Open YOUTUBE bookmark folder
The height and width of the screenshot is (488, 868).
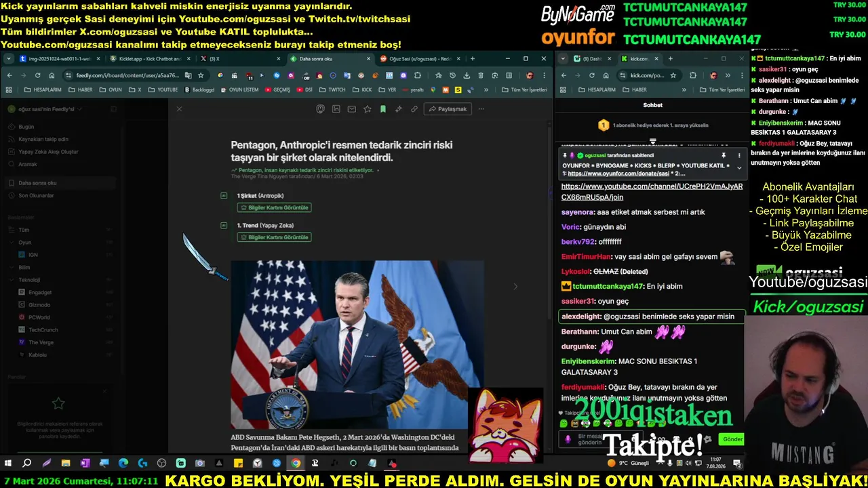coord(163,89)
